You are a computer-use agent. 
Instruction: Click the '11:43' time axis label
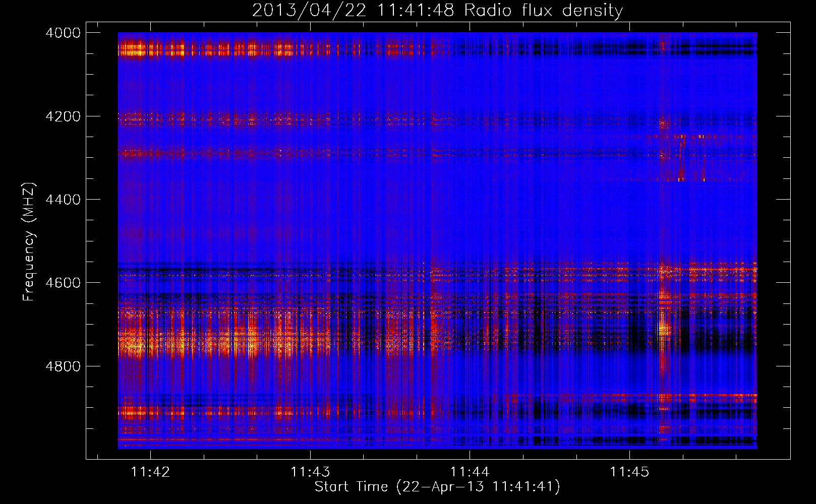coord(310,472)
